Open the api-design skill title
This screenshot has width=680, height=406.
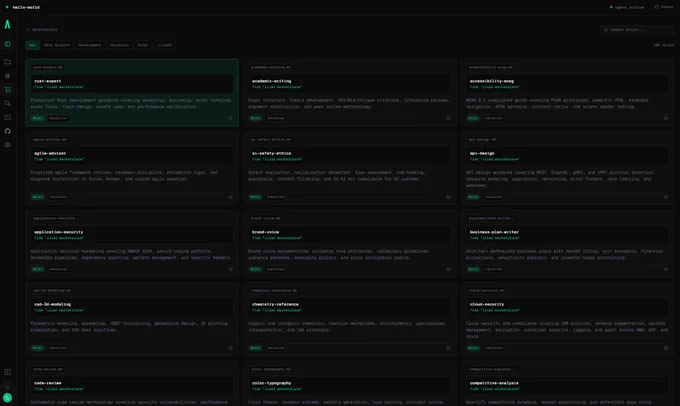click(x=482, y=154)
